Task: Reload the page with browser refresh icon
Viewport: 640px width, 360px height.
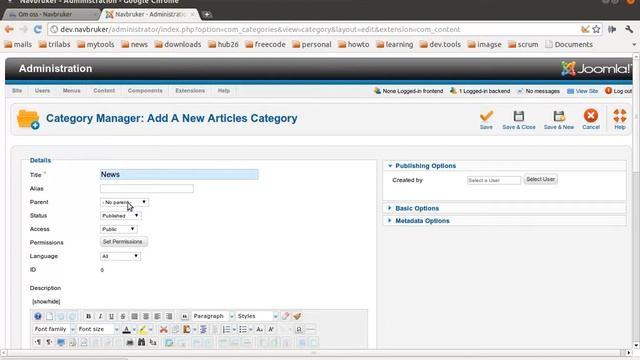Action: click(x=38, y=29)
